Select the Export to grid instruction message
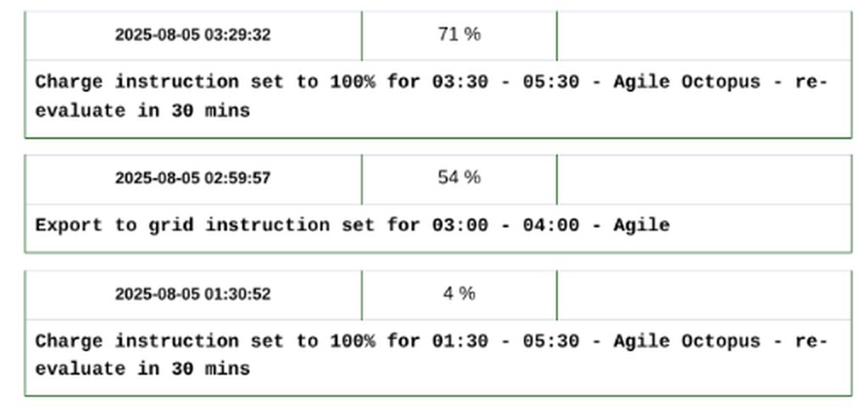The width and height of the screenshot is (868, 407). click(352, 226)
